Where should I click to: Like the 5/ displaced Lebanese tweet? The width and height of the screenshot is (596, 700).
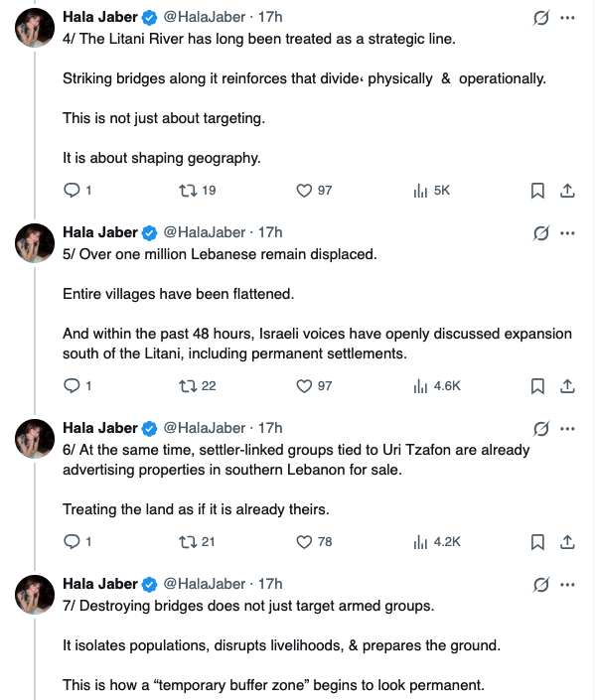[x=305, y=385]
